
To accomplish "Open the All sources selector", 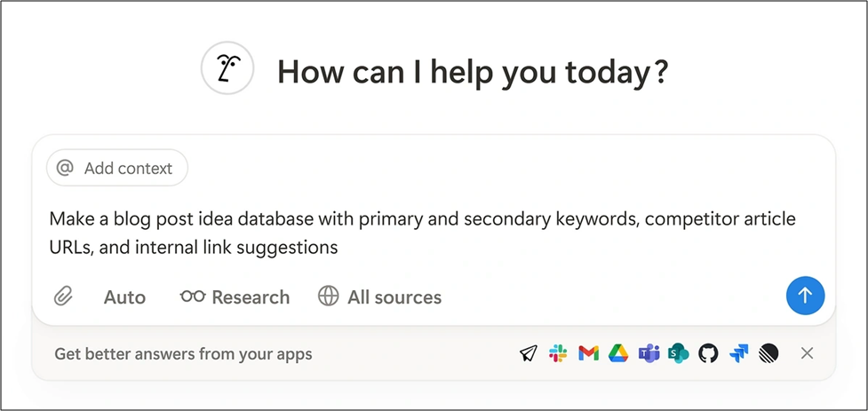I will coord(379,296).
